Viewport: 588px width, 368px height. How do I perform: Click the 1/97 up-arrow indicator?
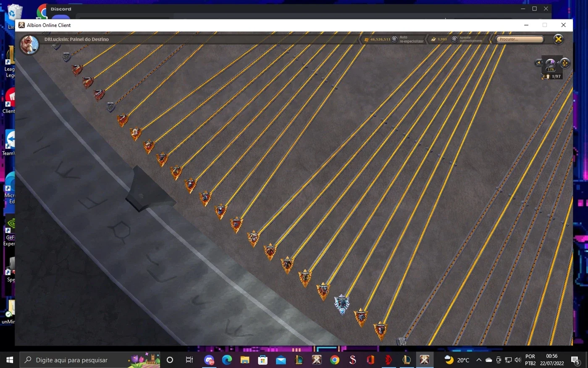(553, 77)
